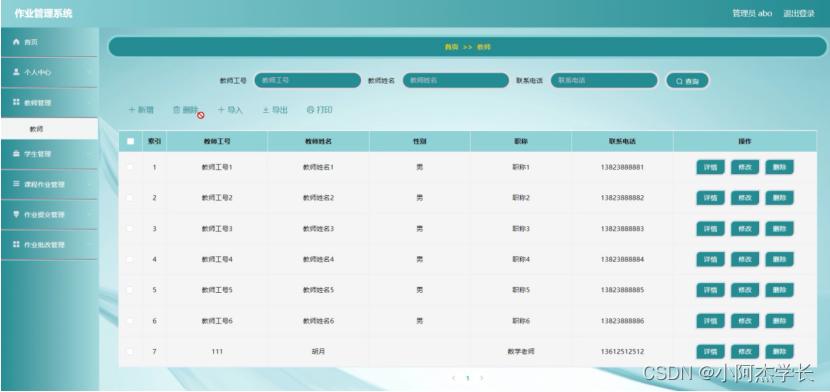Click the icon beside 学生管理
The image size is (830, 392).
[x=16, y=153]
